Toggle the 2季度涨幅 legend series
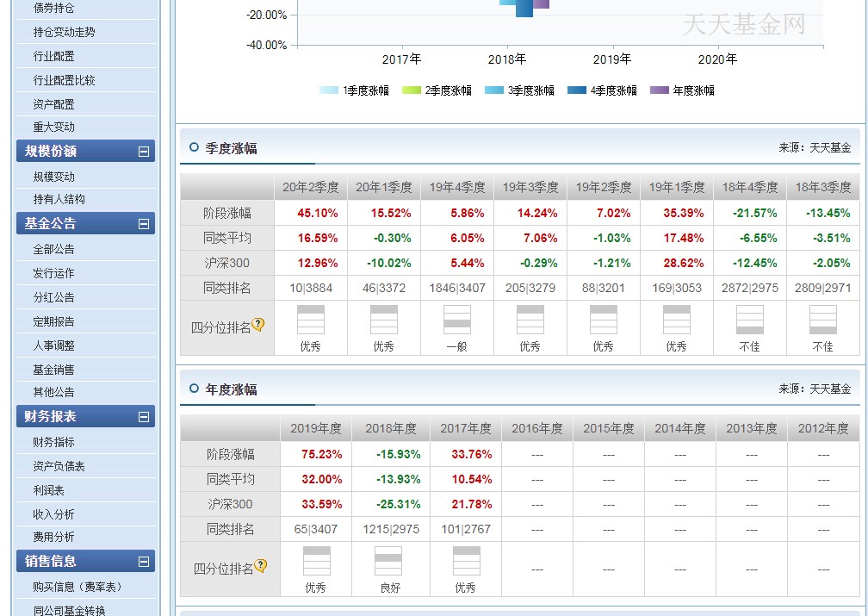The height and width of the screenshot is (616, 868). [x=437, y=90]
